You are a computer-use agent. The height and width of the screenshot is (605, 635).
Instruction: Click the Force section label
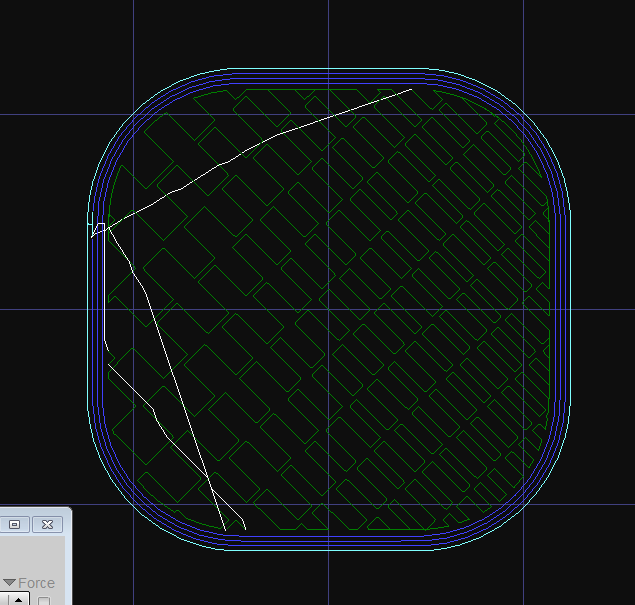pyautogui.click(x=36, y=583)
